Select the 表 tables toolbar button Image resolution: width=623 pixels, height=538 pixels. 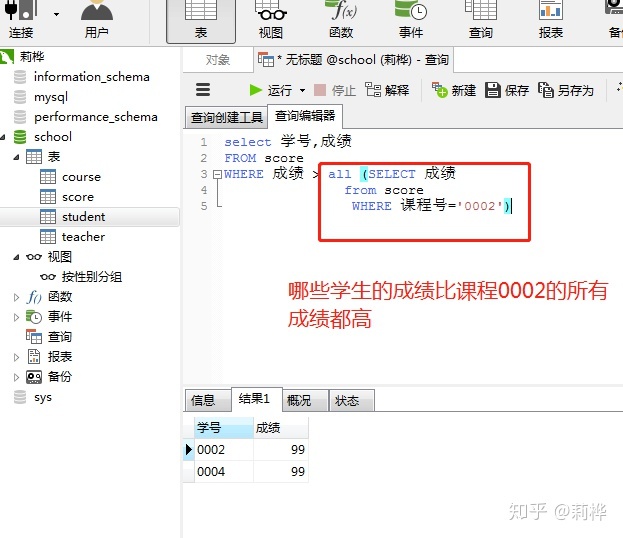pyautogui.click(x=201, y=20)
